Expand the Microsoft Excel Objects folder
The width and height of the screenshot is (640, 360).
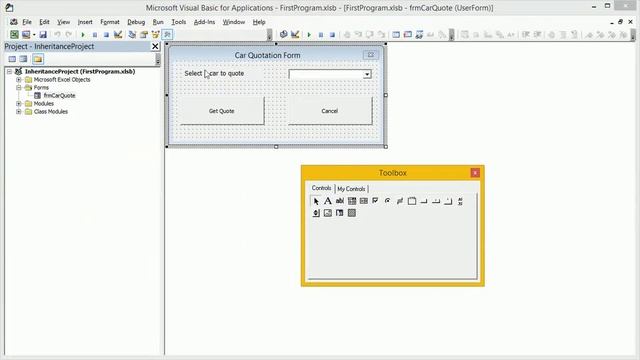point(19,80)
